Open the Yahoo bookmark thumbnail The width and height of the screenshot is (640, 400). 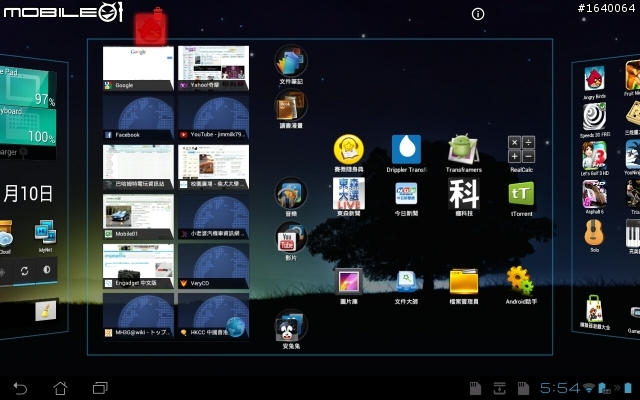tap(213, 68)
